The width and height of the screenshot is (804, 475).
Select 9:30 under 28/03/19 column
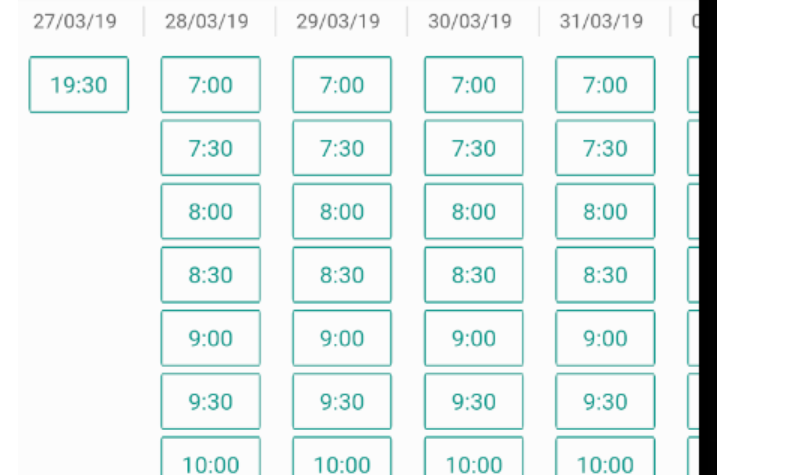[x=210, y=401]
